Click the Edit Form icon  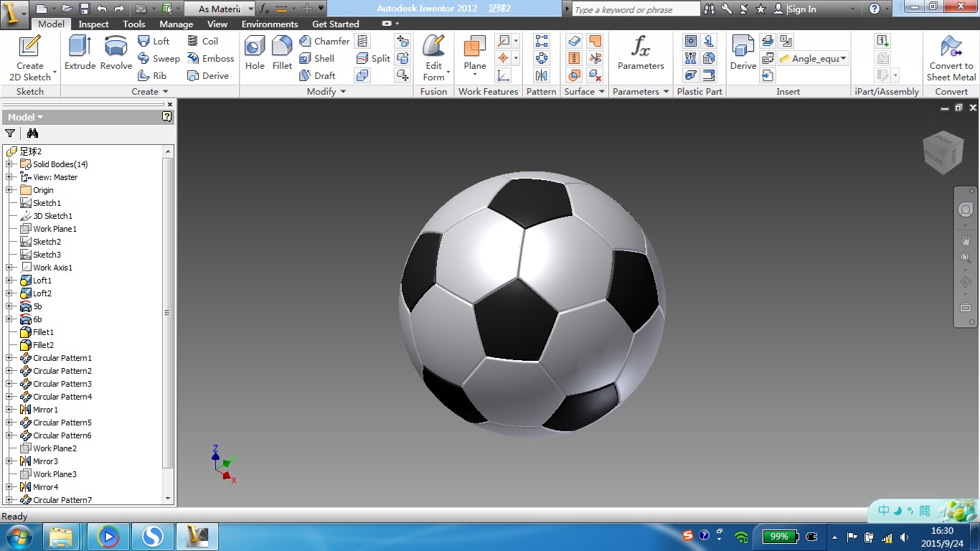(x=433, y=57)
